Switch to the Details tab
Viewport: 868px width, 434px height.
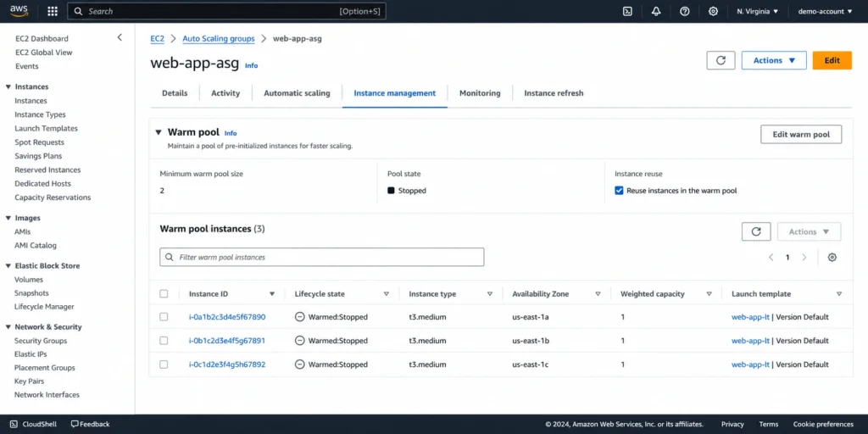[x=175, y=93]
